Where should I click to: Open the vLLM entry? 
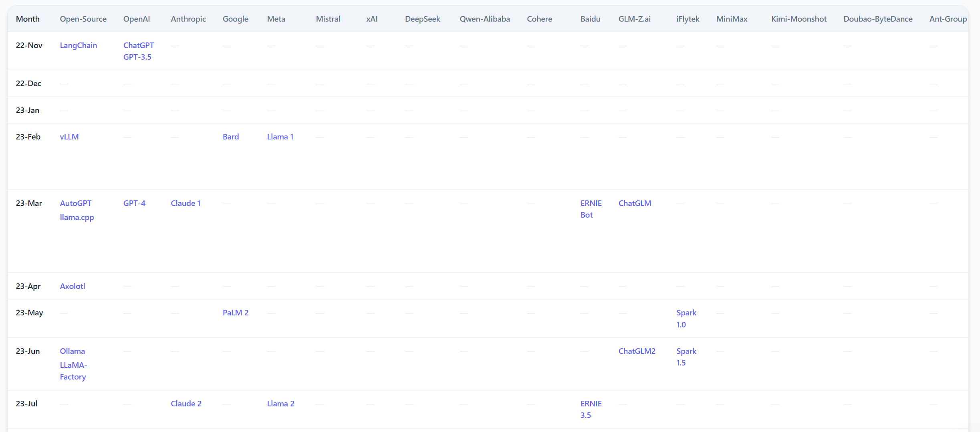[x=69, y=137]
